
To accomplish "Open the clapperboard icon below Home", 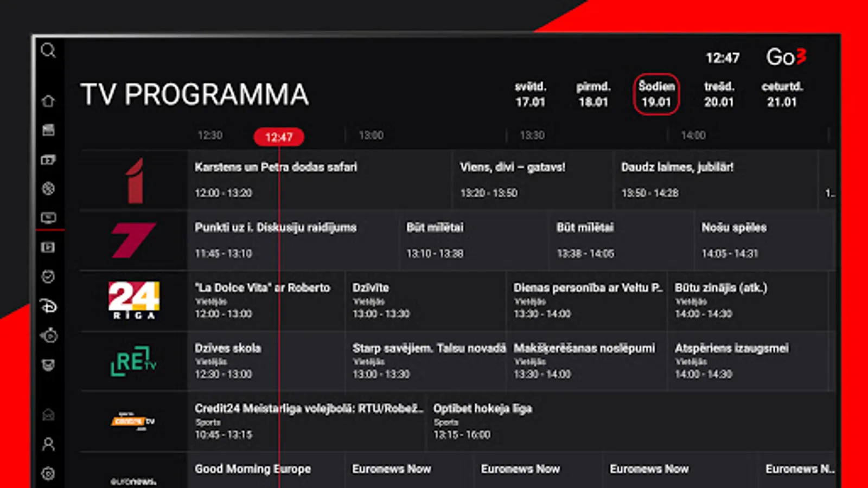I will [x=48, y=130].
